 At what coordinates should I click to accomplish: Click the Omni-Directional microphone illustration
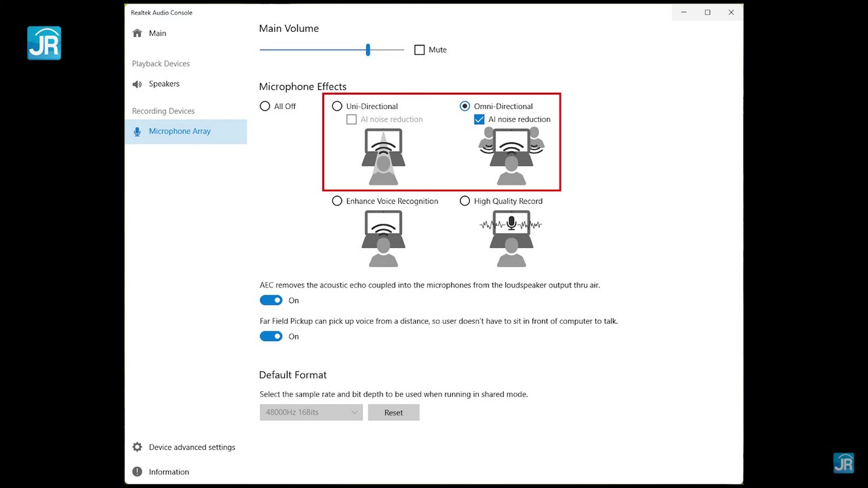click(511, 157)
